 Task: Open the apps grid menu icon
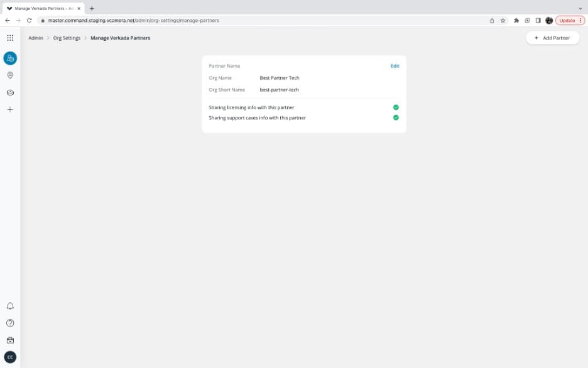pos(10,38)
